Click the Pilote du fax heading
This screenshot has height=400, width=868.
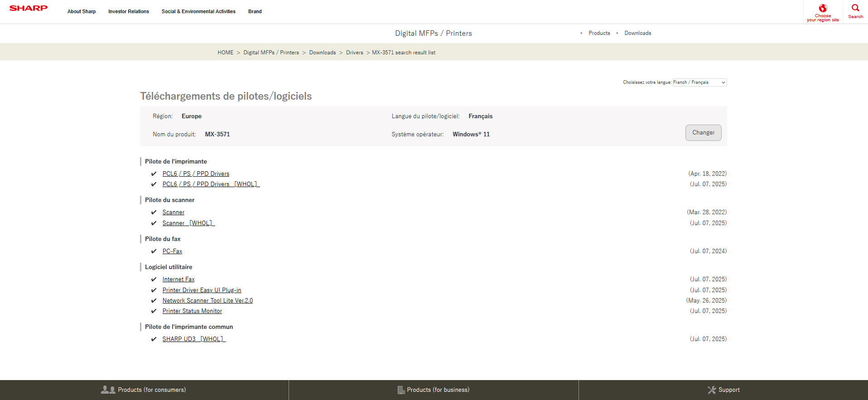tap(163, 239)
